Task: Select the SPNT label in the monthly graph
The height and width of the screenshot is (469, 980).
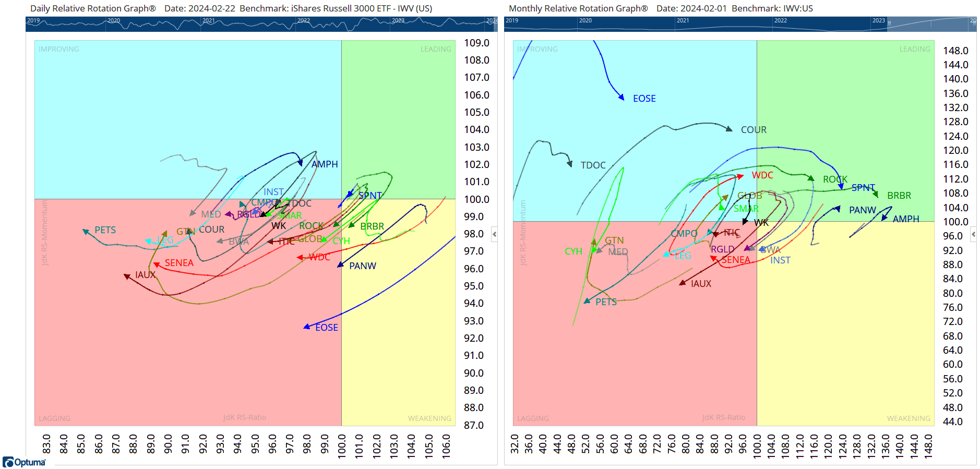Action: tap(864, 188)
